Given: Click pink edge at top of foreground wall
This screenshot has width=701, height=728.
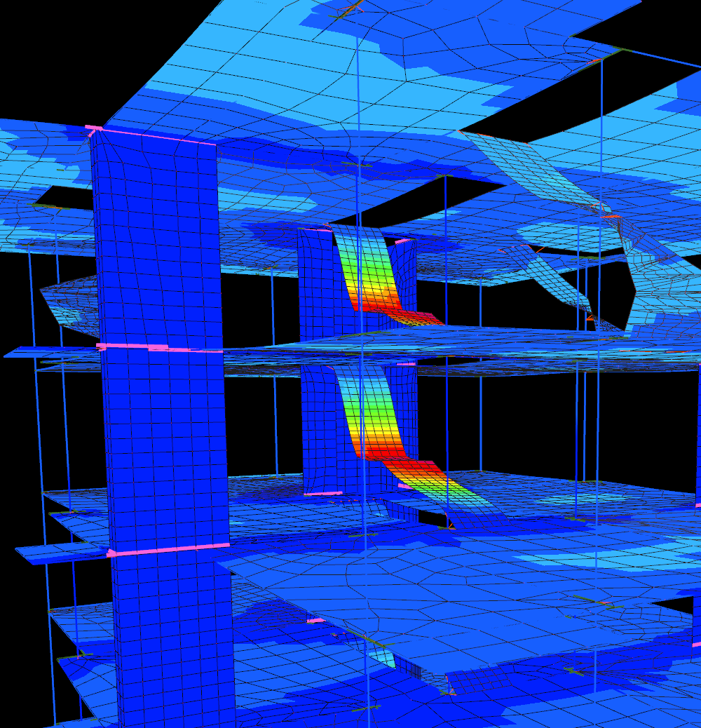Looking at the screenshot, I should click(x=154, y=137).
